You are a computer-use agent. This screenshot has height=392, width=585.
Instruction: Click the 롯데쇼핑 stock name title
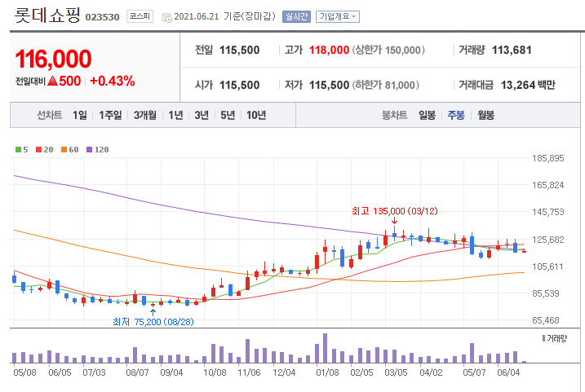click(47, 15)
